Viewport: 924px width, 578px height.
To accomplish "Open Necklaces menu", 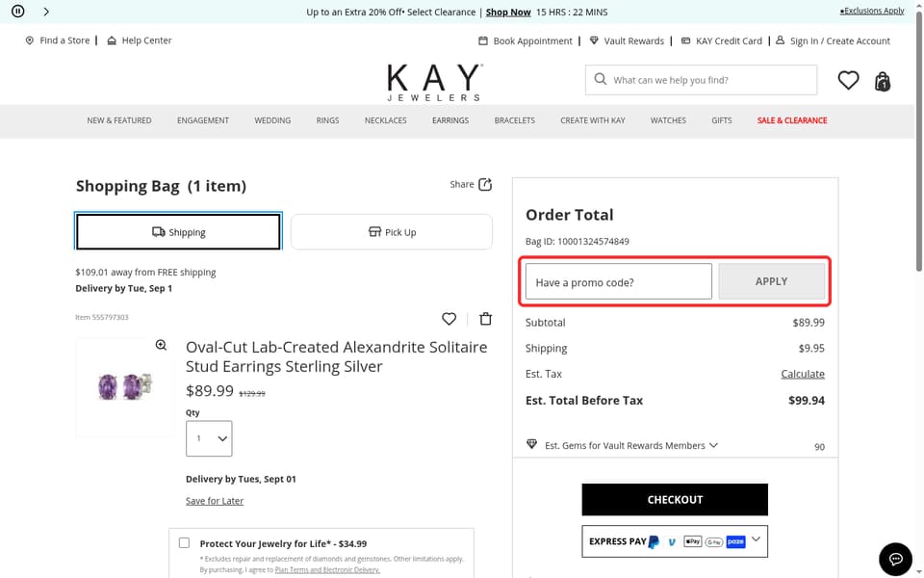I will (x=385, y=120).
